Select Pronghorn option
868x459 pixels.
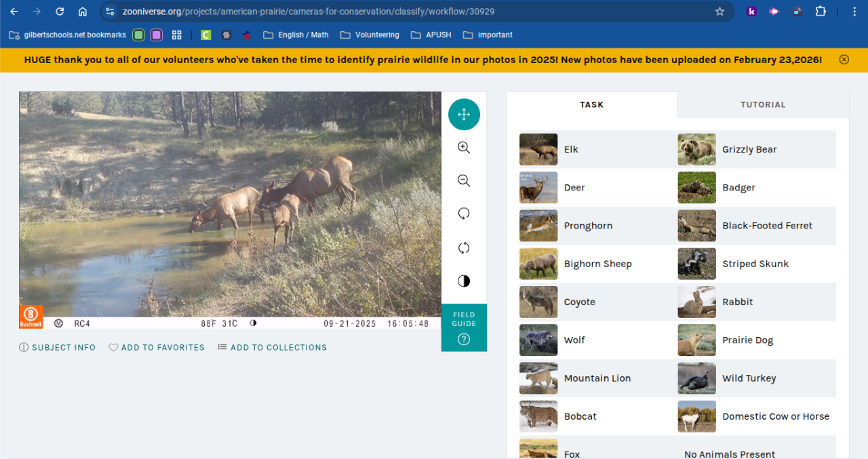[598, 226]
